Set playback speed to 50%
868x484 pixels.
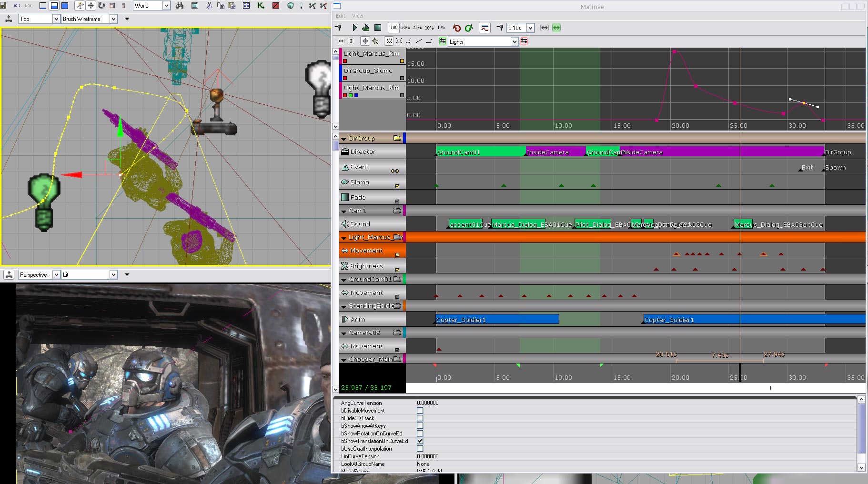pos(405,28)
